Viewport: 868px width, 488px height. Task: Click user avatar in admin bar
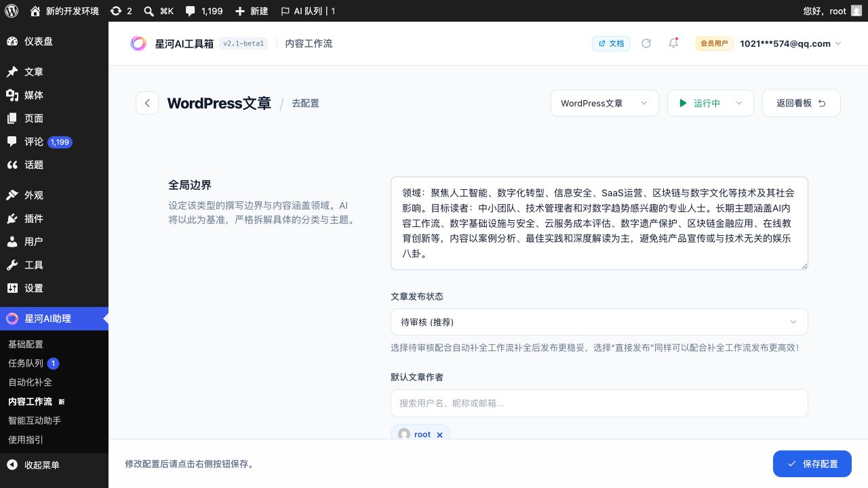click(856, 11)
